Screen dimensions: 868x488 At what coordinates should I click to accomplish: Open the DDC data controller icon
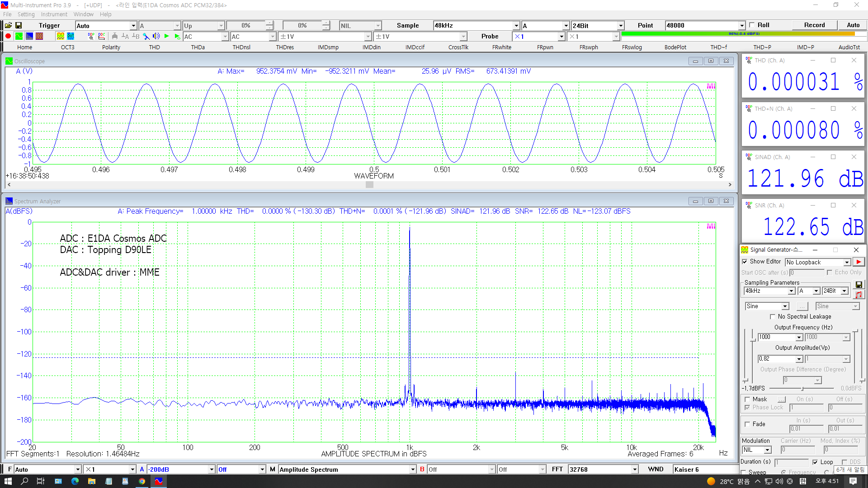pos(101,37)
